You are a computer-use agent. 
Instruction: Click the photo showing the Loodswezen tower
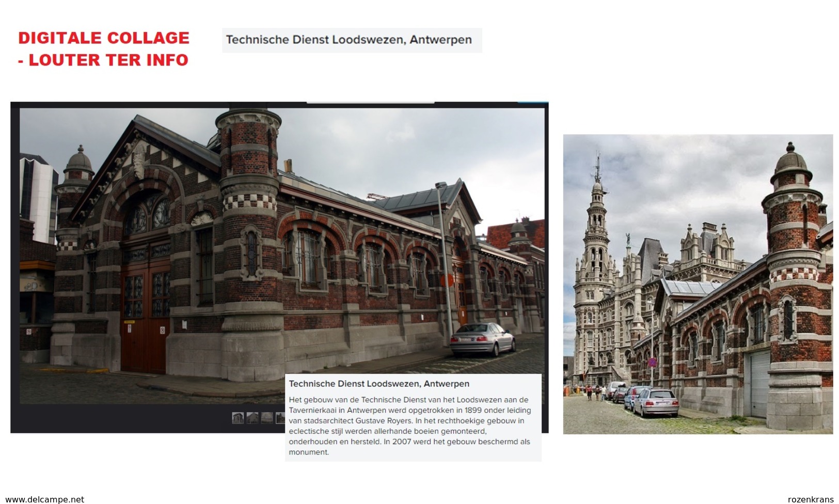[x=698, y=284]
